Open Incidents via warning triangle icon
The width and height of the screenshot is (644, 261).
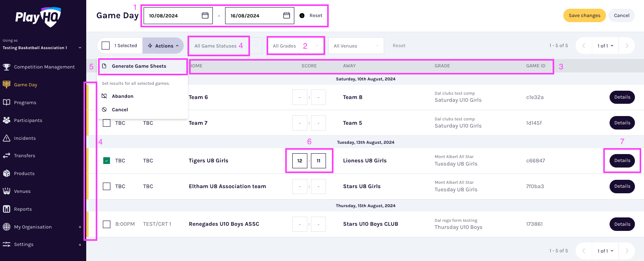click(x=6, y=138)
